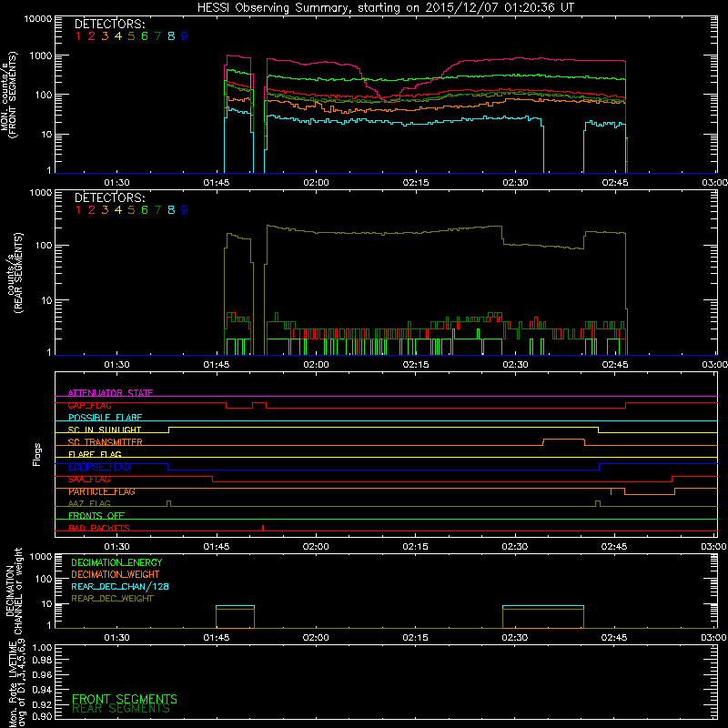Click the FRONTS_OFF flag label
This screenshot has width=728, height=728.
tap(96, 516)
